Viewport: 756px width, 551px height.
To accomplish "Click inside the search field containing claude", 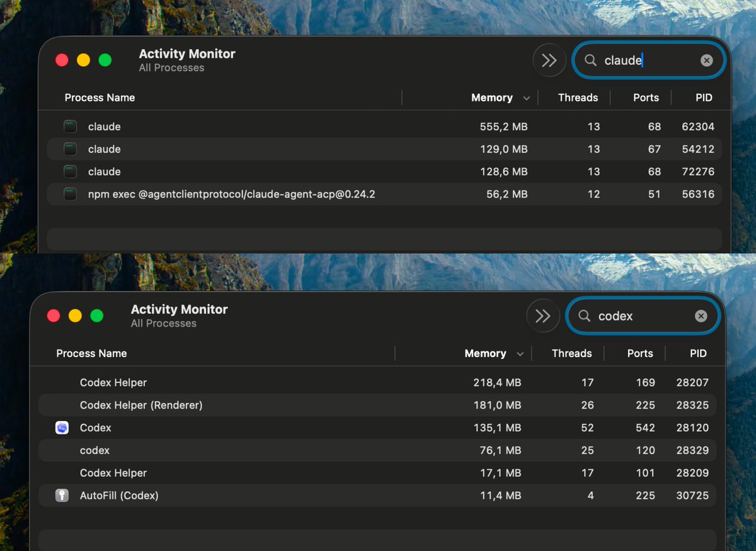I will 649,60.
